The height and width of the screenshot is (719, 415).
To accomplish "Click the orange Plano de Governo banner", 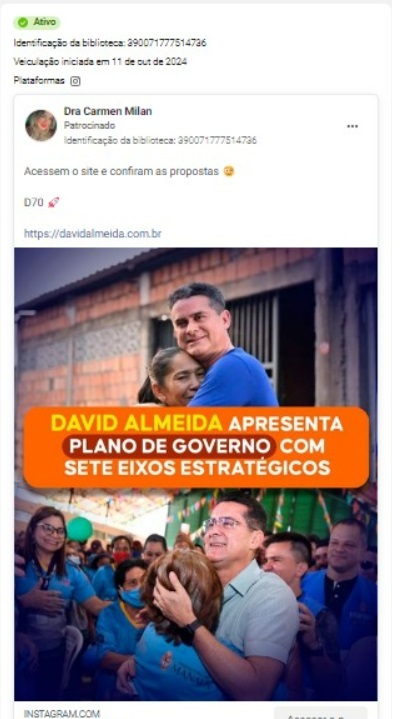I will 196,447.
